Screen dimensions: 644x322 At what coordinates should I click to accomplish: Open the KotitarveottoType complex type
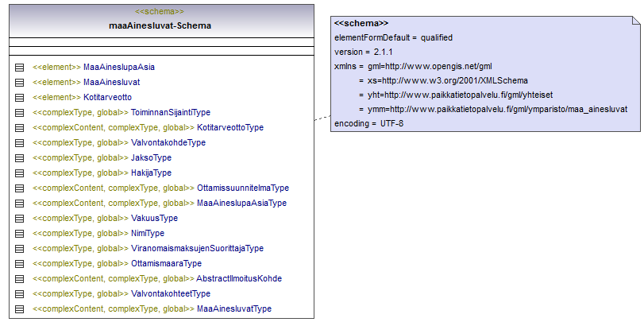[x=229, y=127]
